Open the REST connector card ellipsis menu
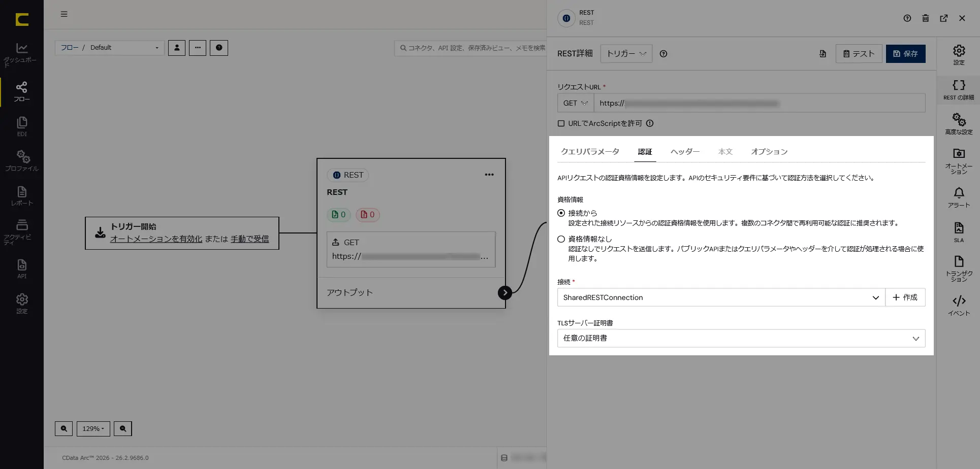 point(489,175)
